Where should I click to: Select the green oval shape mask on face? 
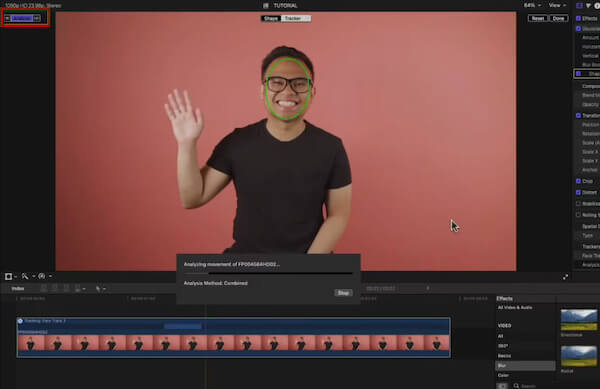288,89
